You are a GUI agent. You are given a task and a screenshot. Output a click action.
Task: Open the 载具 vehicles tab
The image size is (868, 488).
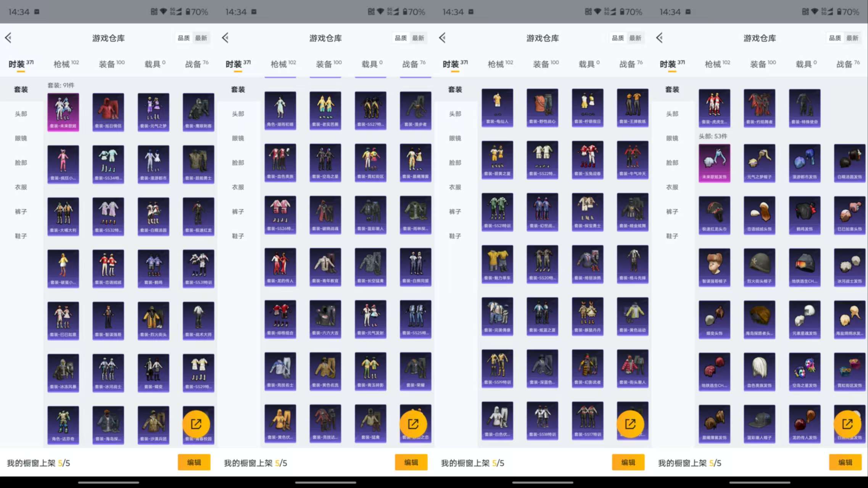click(x=152, y=63)
